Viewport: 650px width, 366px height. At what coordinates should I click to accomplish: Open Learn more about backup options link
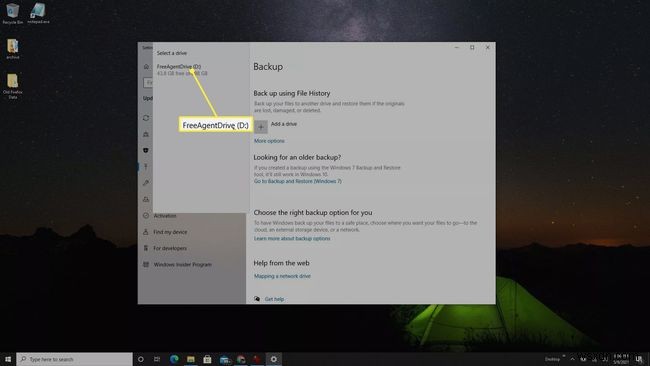(x=292, y=238)
